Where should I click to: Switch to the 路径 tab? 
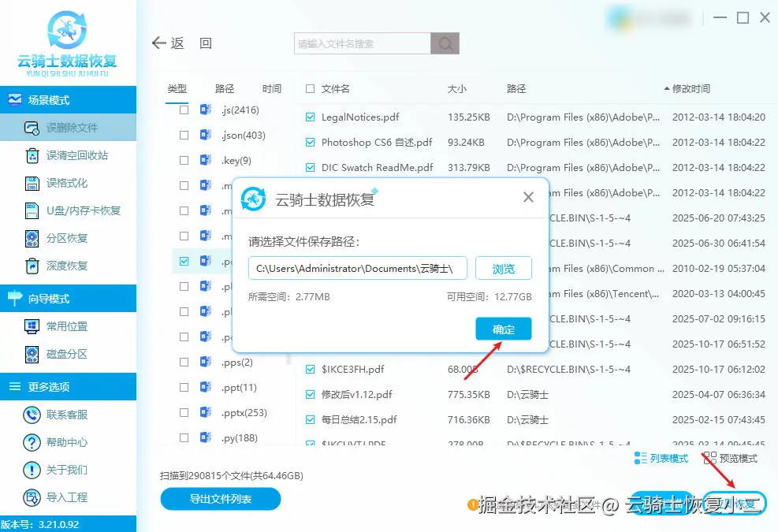point(225,89)
